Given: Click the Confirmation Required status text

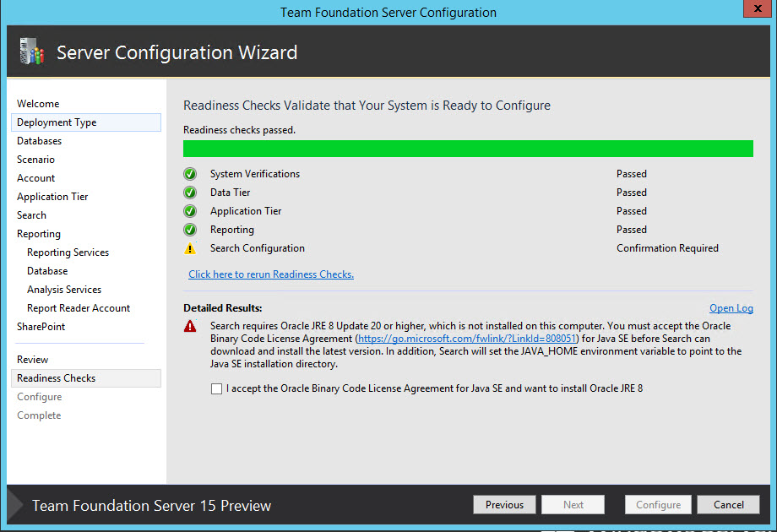Looking at the screenshot, I should [x=667, y=248].
